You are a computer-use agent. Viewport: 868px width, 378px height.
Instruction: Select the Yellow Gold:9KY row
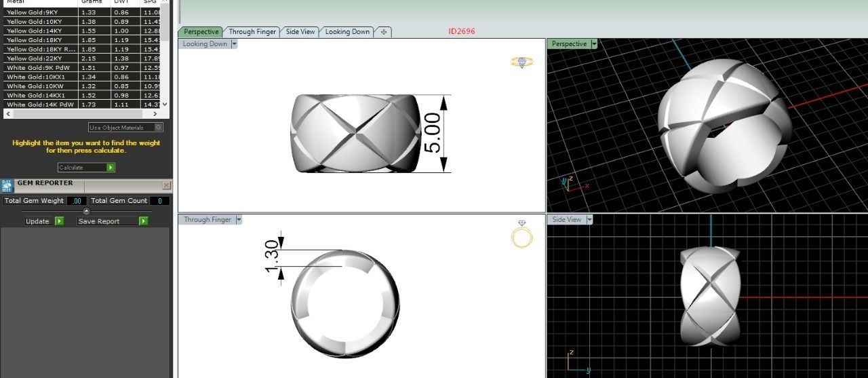pos(82,12)
